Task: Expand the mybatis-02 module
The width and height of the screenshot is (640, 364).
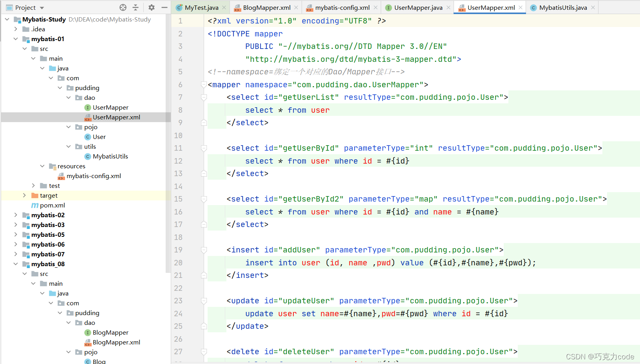Action: (x=16, y=215)
